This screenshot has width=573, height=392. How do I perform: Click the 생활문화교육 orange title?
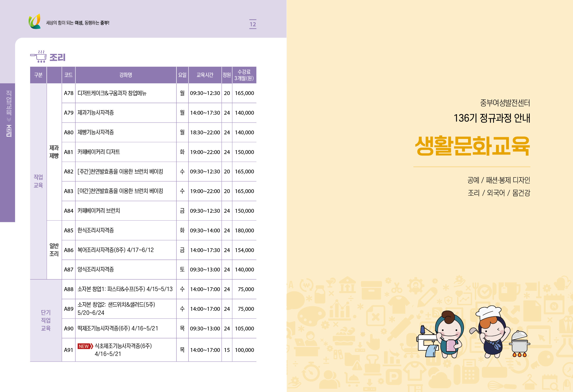(472, 146)
